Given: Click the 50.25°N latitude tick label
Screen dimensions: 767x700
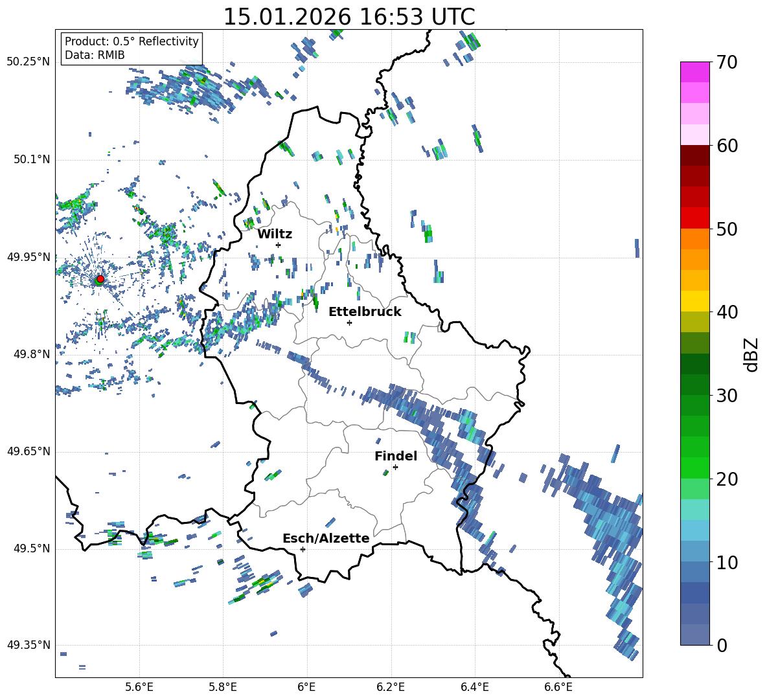Looking at the screenshot, I should click(x=28, y=62).
